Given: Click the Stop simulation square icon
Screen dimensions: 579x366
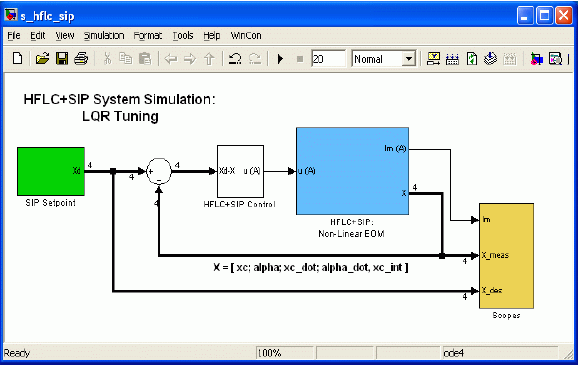Looking at the screenshot, I should point(300,59).
